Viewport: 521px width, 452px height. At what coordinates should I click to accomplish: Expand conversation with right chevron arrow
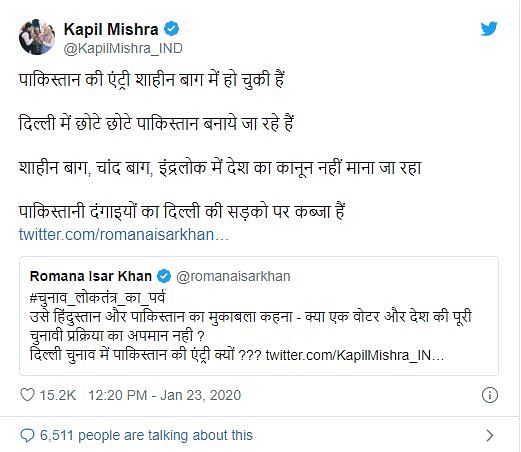[490, 435]
